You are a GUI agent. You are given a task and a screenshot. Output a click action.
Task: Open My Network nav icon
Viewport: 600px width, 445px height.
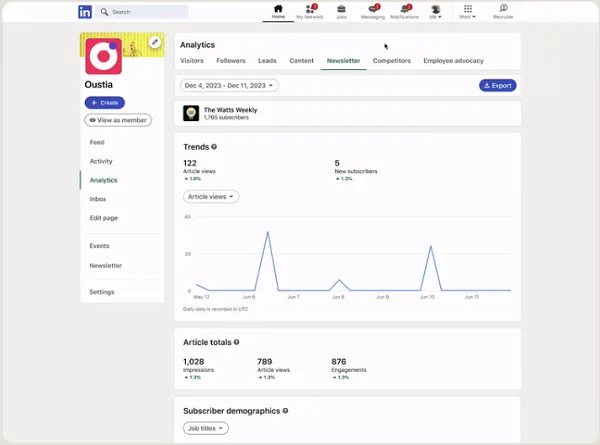(310, 11)
